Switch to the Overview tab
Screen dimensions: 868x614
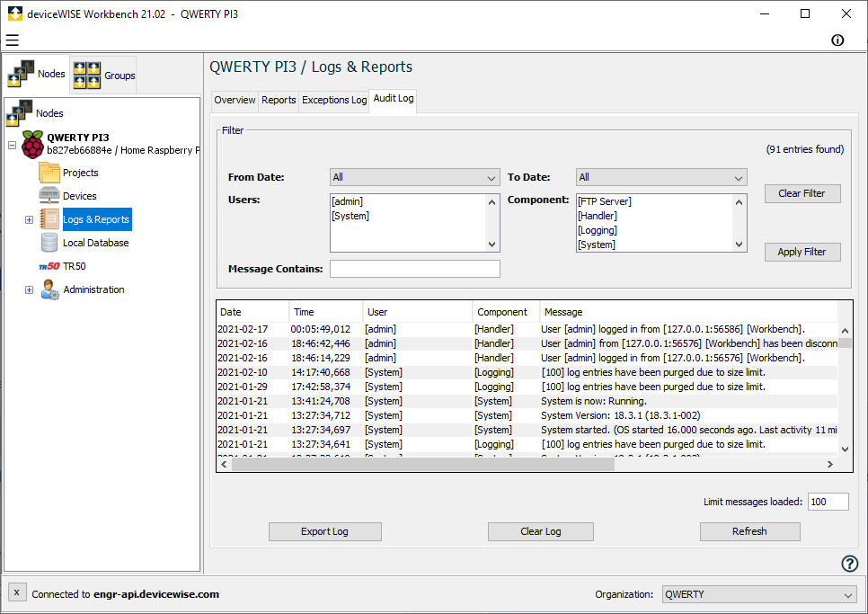coord(235,100)
